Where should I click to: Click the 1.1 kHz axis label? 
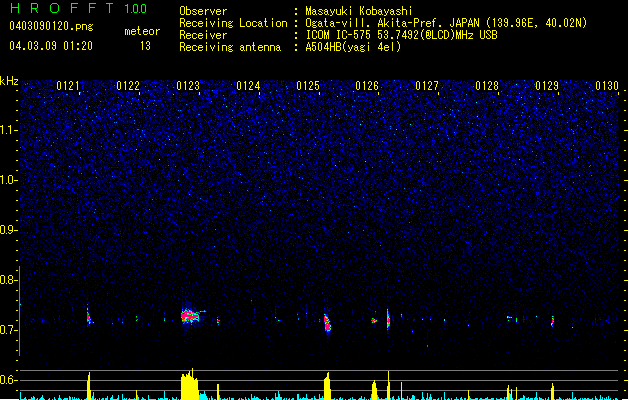tap(9, 130)
